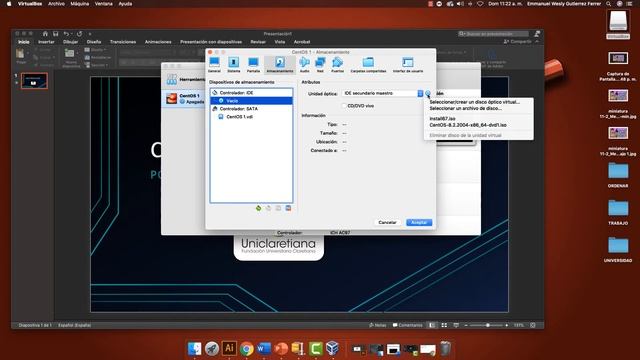Image resolution: width=640 pixels, height=360 pixels.
Task: Open the Máquina menu in menu bar
Action: pos(80,4)
